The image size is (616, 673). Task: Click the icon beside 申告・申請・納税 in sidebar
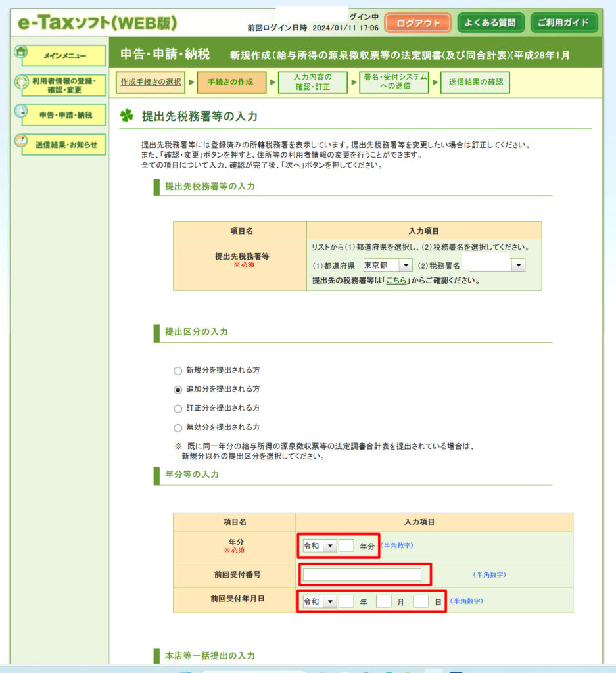(21, 112)
